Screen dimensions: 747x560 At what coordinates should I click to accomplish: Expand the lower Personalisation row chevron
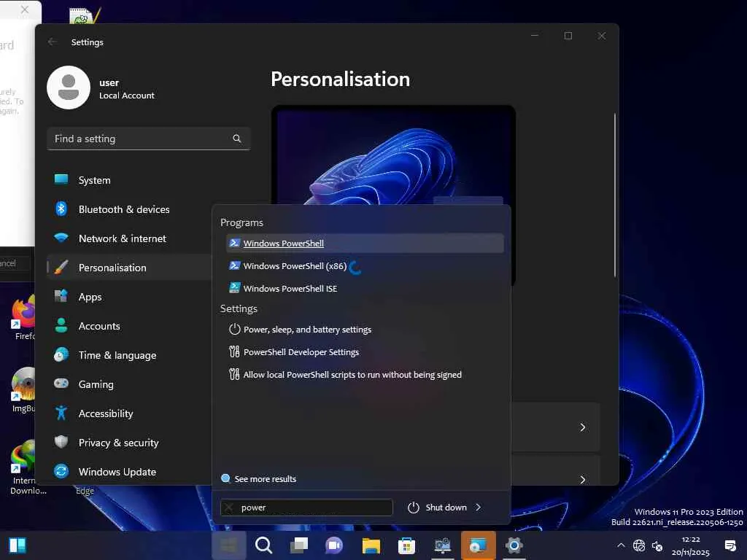tap(583, 479)
